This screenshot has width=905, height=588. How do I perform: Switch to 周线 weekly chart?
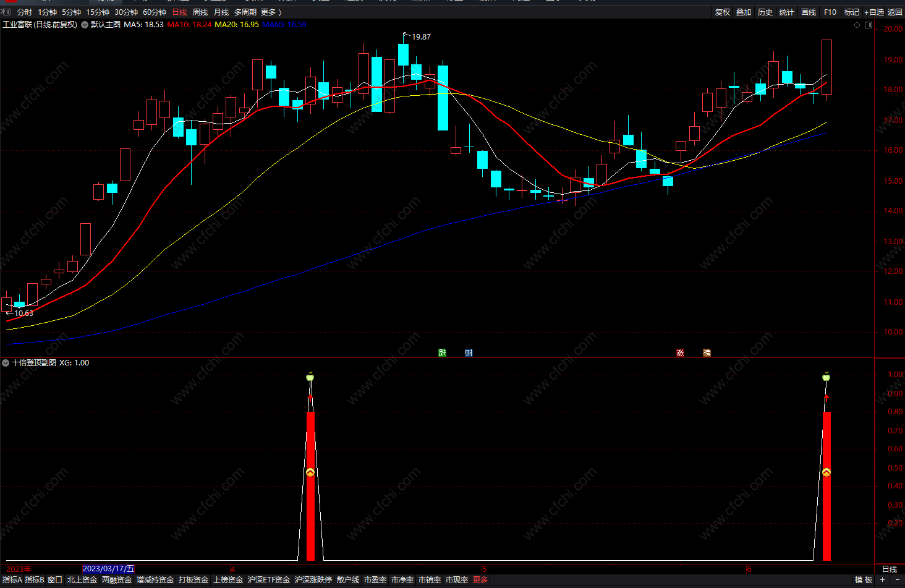[200, 12]
